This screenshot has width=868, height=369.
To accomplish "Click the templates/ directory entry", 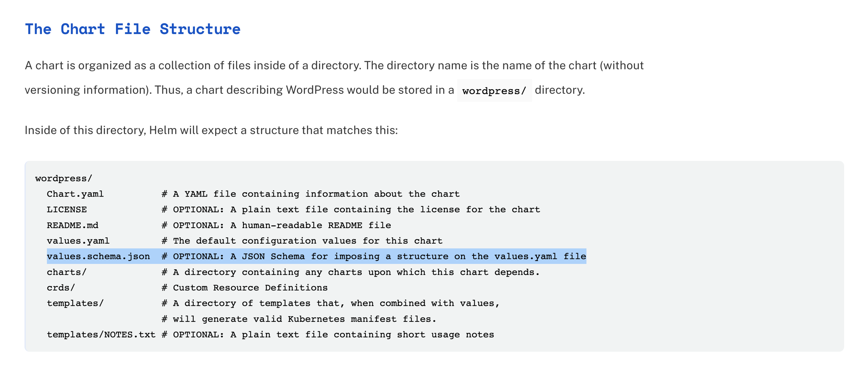I will (75, 303).
